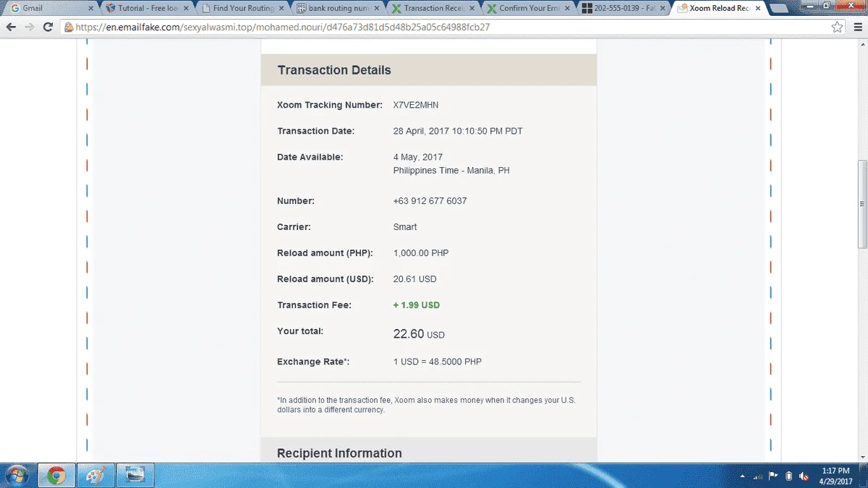Click reload amount 1,000.00 PHP

[x=422, y=253]
